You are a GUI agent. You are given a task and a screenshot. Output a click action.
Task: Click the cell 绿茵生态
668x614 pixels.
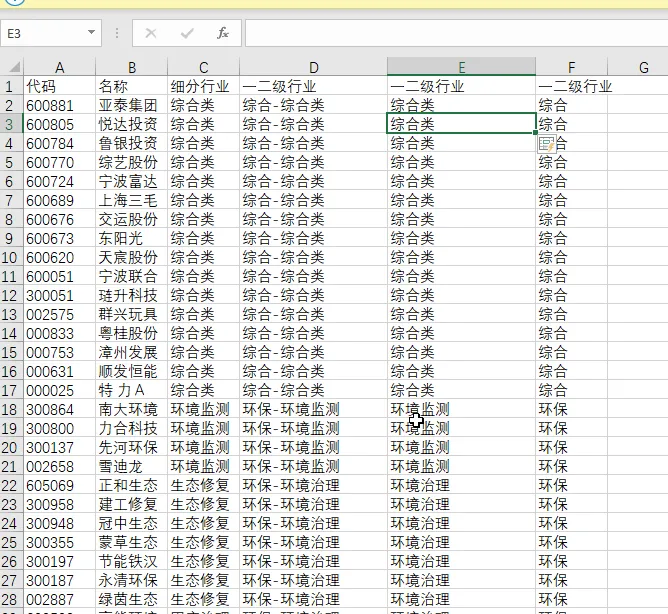pyautogui.click(x=132, y=600)
